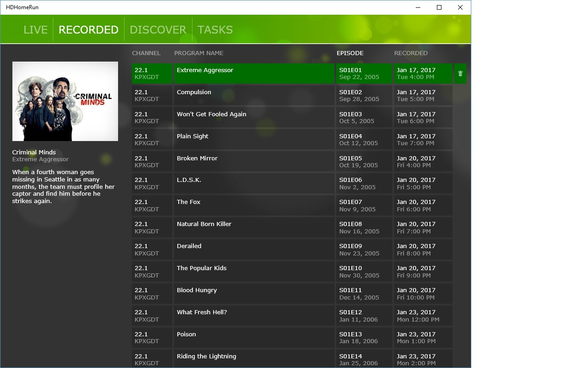Sort by RECORDED column header
This screenshot has width=588, height=368.
click(x=411, y=53)
